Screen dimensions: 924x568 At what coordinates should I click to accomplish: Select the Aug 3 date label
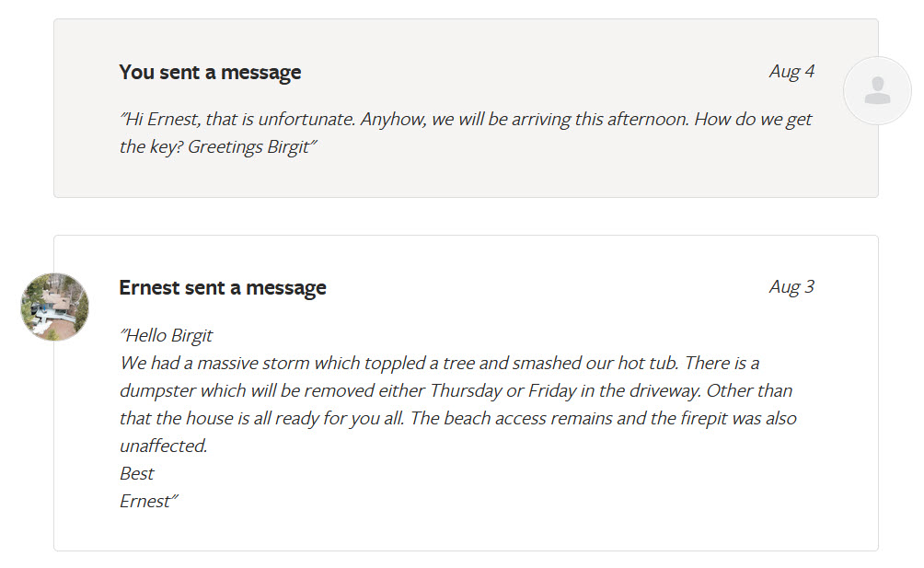[x=791, y=287]
